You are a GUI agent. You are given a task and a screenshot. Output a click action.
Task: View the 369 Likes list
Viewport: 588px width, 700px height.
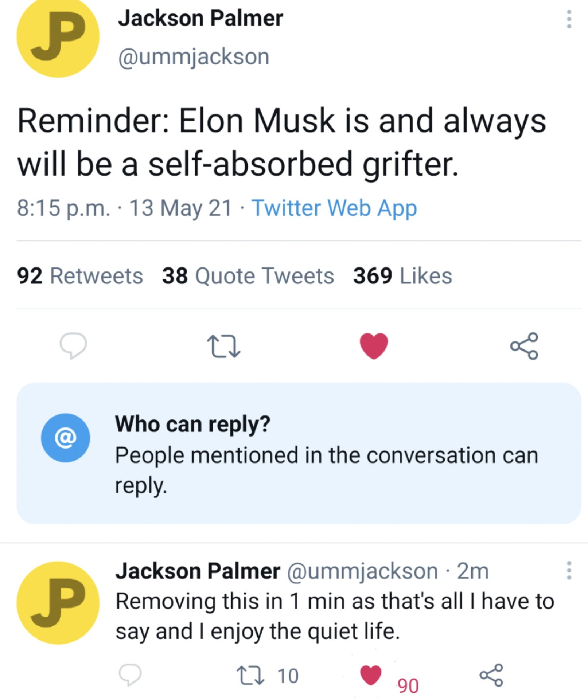point(402,275)
